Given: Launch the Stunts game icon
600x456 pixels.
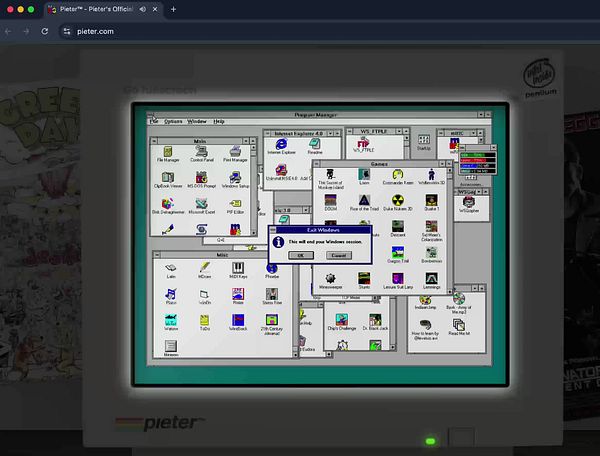Looking at the screenshot, I should [364, 281].
